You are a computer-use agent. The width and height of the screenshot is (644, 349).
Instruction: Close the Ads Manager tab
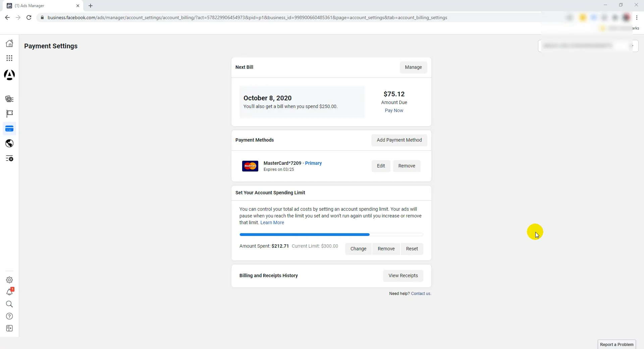78,6
